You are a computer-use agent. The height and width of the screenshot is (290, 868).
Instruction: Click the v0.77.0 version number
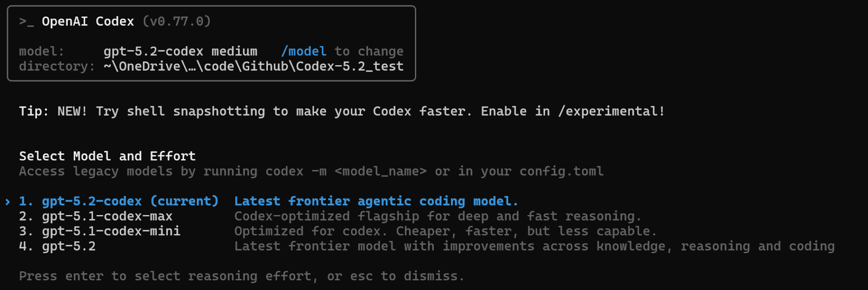click(x=176, y=22)
